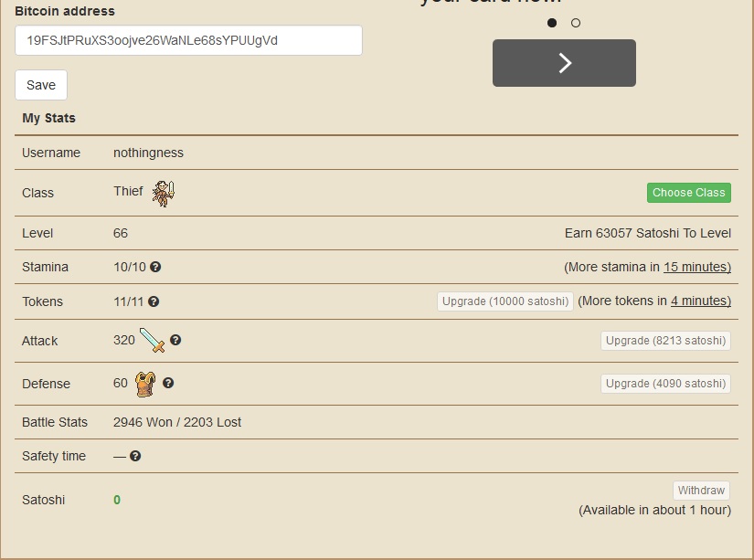Click the level value '66'
754x560 pixels.
coord(121,233)
